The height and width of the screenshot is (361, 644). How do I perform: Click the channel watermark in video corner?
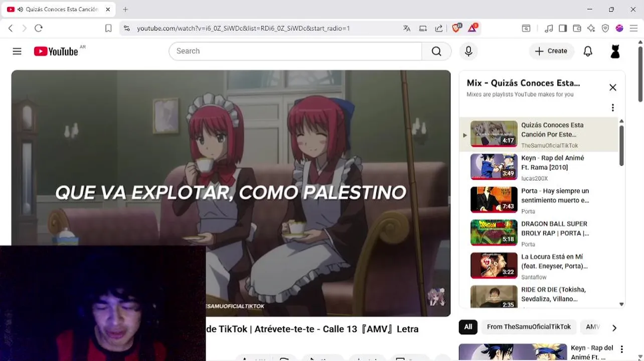pyautogui.click(x=436, y=297)
